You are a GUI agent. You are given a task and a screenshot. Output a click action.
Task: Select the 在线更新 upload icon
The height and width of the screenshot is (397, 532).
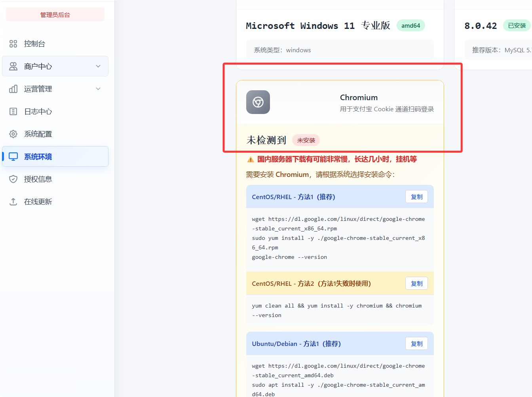tap(13, 201)
